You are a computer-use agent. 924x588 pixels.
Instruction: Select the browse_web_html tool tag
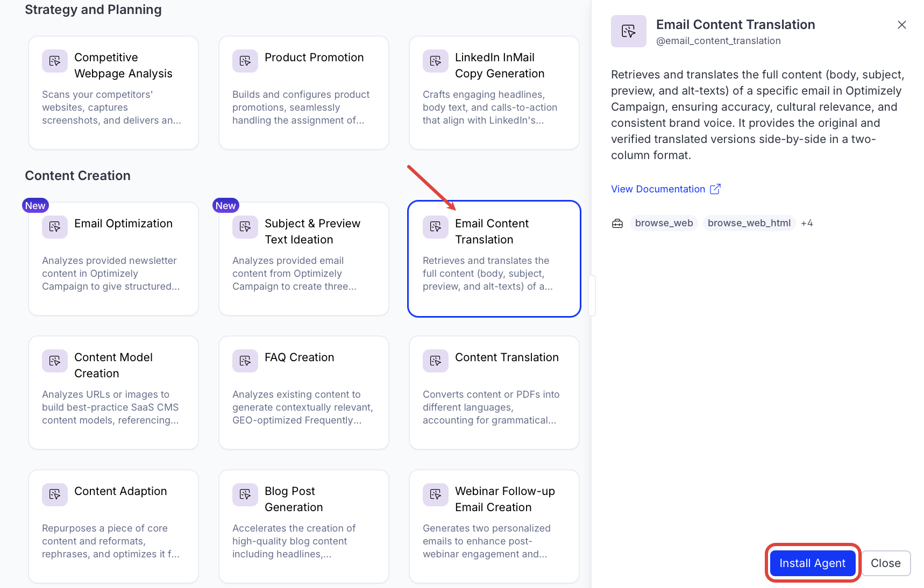[x=749, y=223]
